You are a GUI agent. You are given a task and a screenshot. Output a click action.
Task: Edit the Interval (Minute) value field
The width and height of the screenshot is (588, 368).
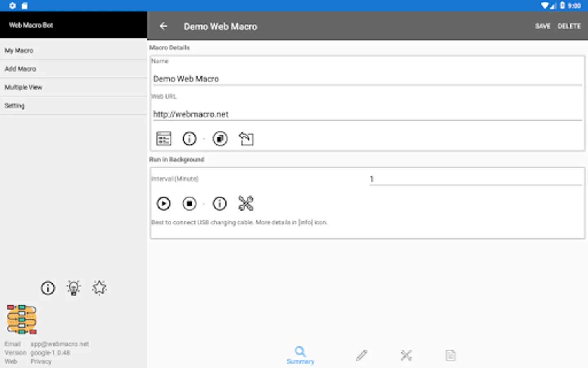(476, 179)
